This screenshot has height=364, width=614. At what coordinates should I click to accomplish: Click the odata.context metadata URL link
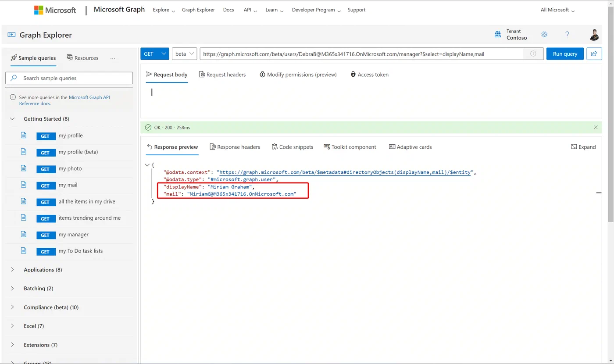(x=345, y=172)
